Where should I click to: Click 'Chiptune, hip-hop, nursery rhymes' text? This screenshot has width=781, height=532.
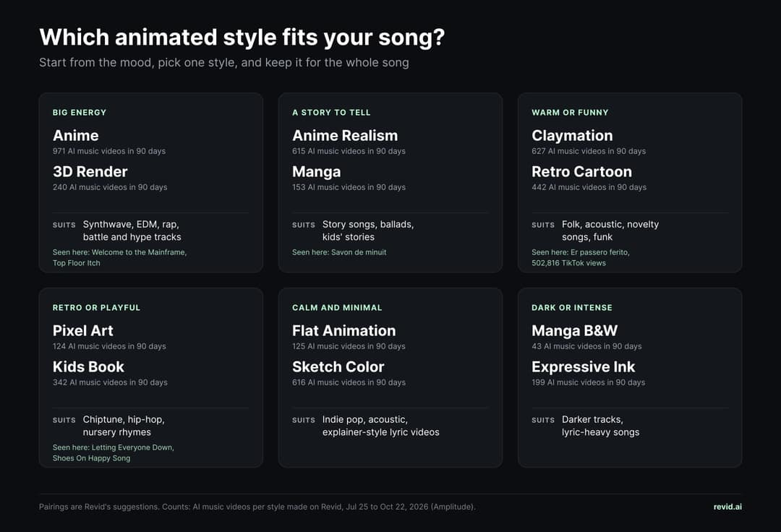click(x=124, y=426)
